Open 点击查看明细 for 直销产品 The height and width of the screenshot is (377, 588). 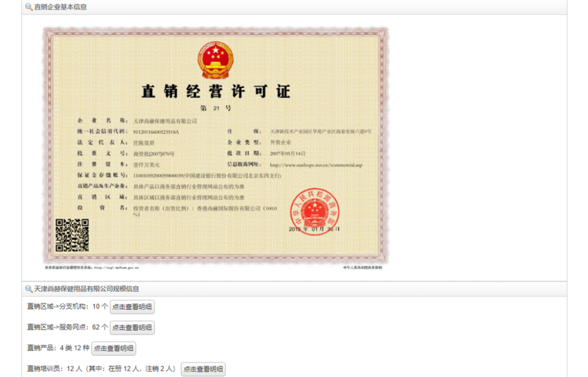click(x=114, y=348)
